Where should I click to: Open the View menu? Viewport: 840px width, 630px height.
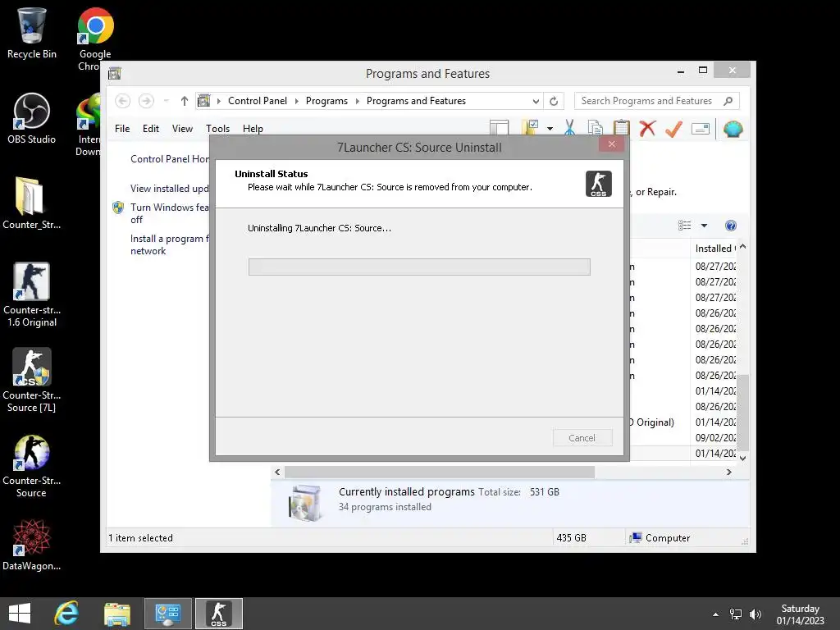point(182,129)
